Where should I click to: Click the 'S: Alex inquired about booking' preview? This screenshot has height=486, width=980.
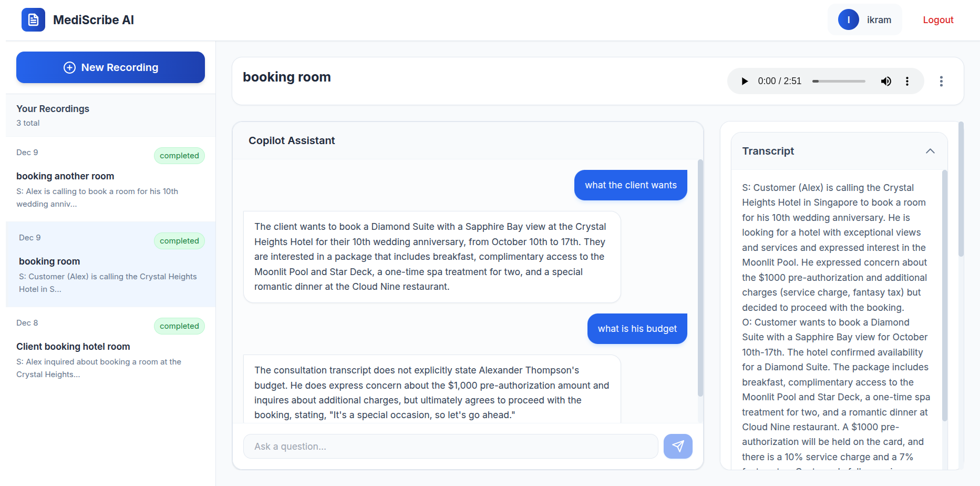tap(99, 368)
